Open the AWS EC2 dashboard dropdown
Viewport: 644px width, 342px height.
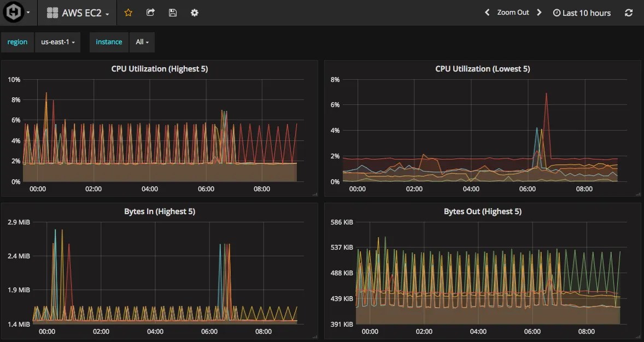pyautogui.click(x=80, y=11)
